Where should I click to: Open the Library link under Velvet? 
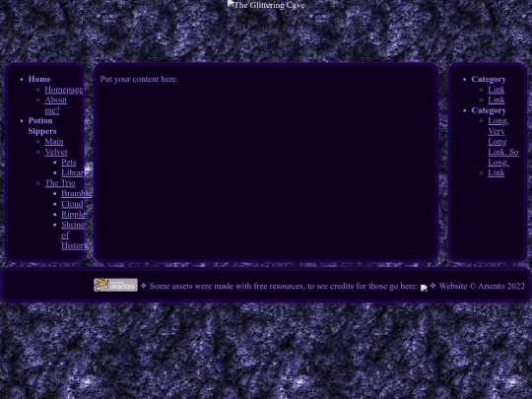point(74,172)
